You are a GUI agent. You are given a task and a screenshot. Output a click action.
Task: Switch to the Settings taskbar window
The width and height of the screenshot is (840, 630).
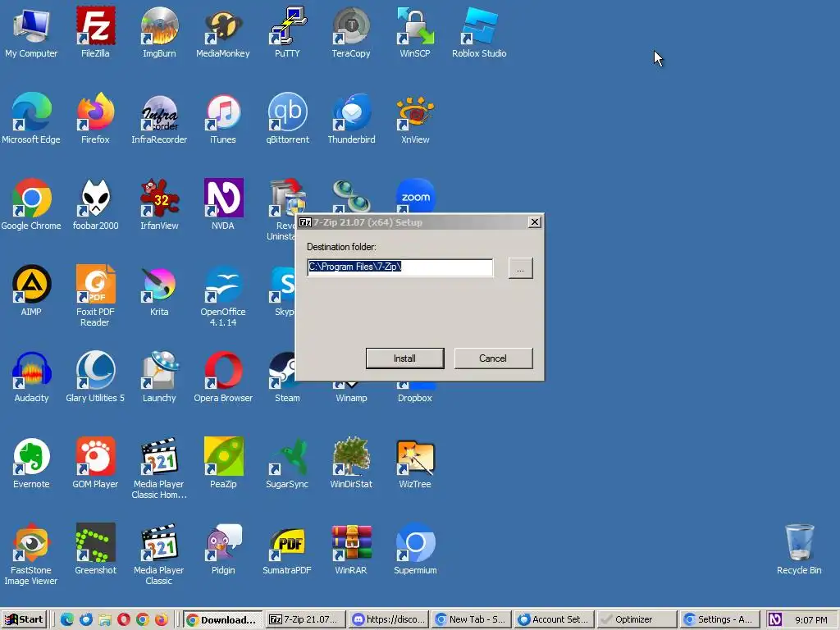pos(719,620)
